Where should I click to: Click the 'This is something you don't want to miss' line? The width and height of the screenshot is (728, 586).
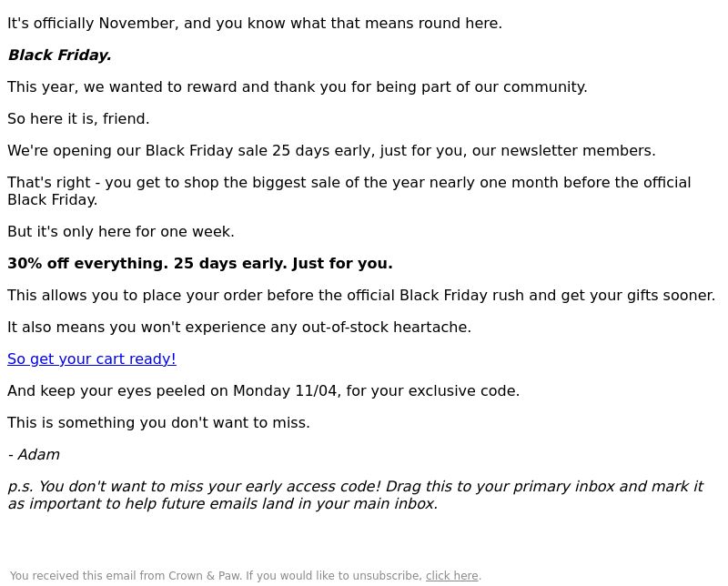[158, 423]
